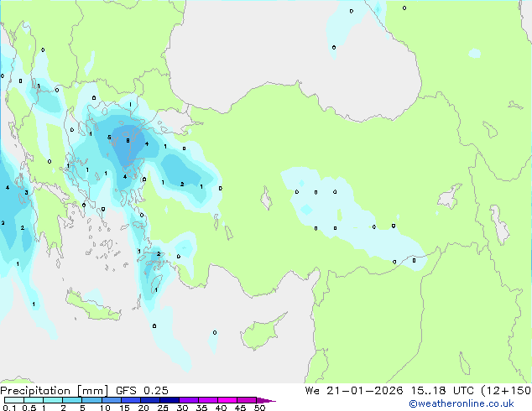The image size is (532, 411).
Task: Select the 1–2 mm legend color swatch
Action: point(53,400)
